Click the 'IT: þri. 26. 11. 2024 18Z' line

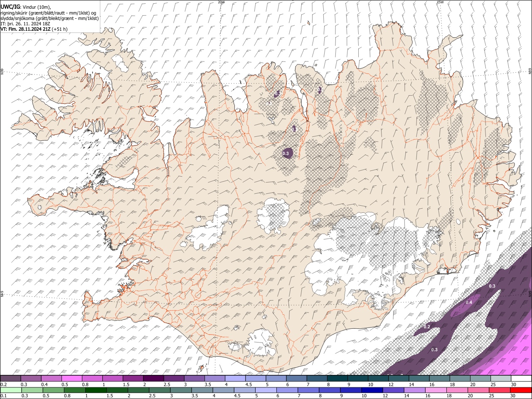click(26, 24)
